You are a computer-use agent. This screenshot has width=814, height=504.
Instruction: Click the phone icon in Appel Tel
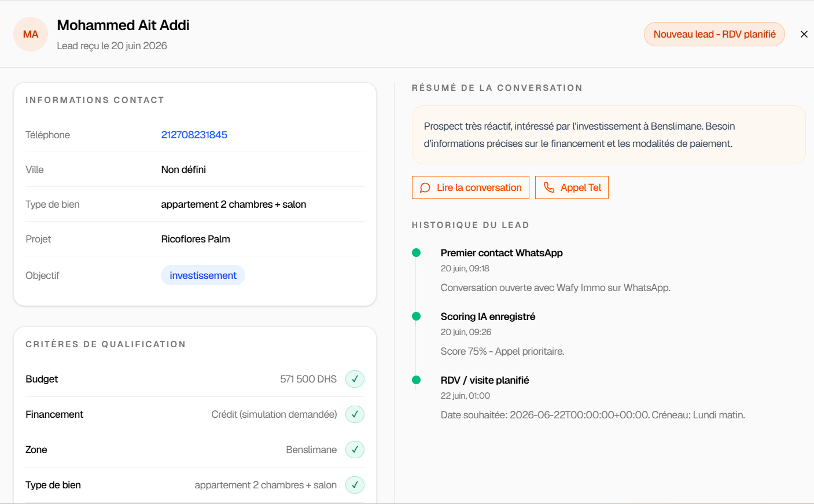pos(549,187)
